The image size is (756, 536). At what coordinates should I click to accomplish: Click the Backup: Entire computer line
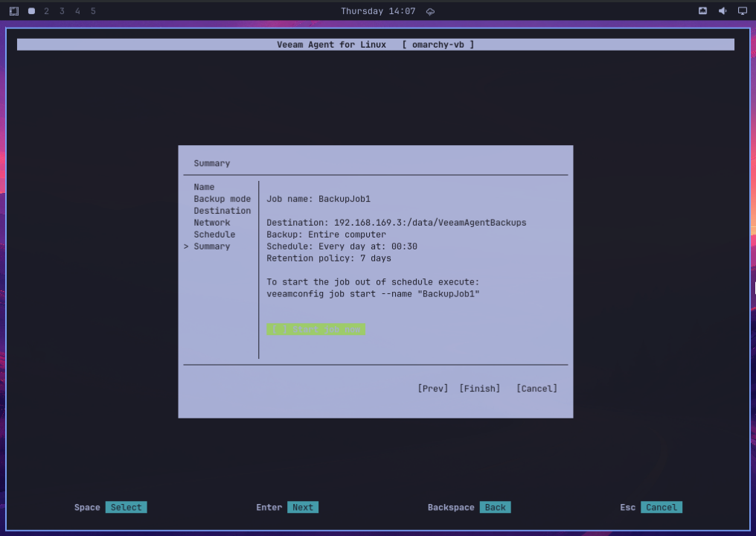[327, 234]
